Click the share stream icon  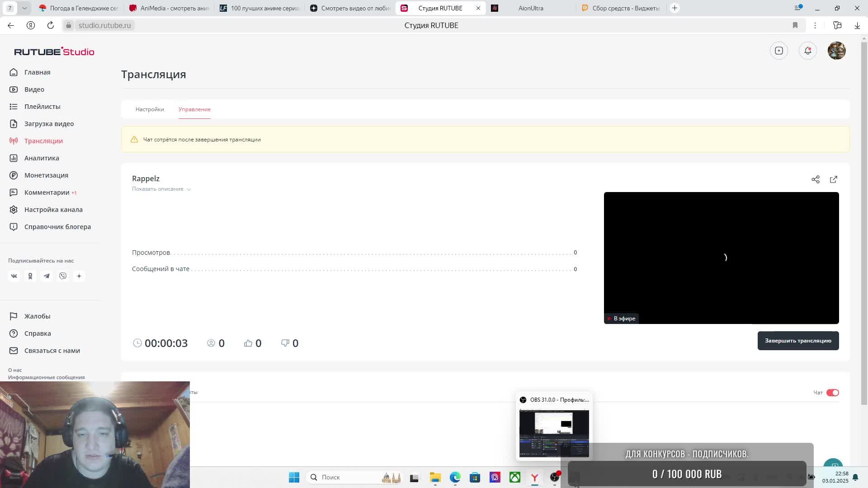(x=815, y=179)
